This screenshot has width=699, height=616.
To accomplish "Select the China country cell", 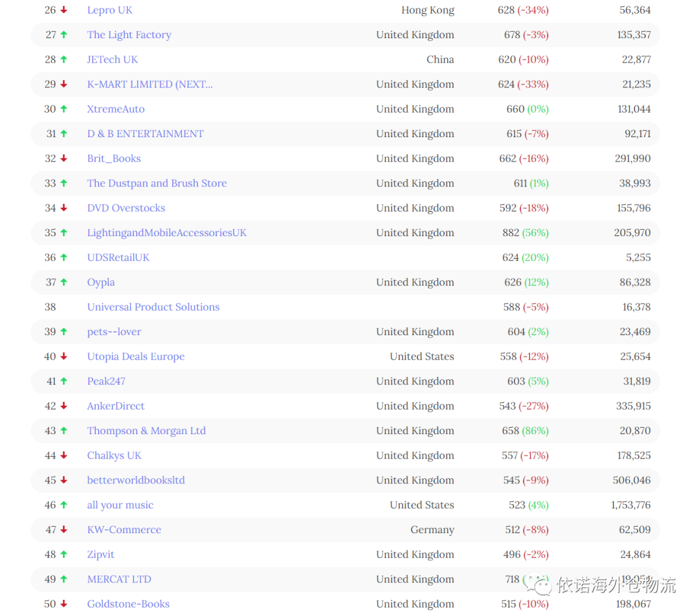I will coord(440,60).
